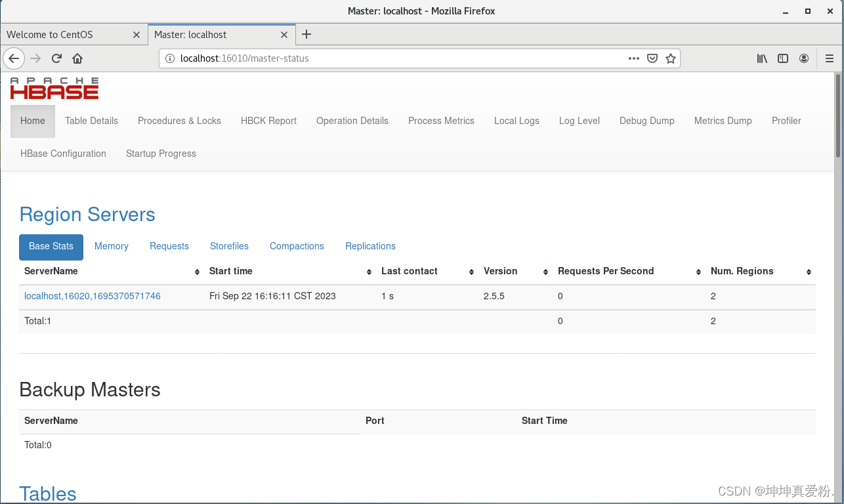Switch to Welcome to CentOS tab

[74, 35]
